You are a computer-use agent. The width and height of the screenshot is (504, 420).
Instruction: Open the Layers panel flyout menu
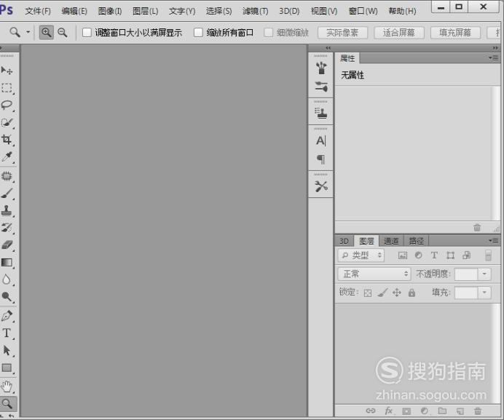point(493,241)
